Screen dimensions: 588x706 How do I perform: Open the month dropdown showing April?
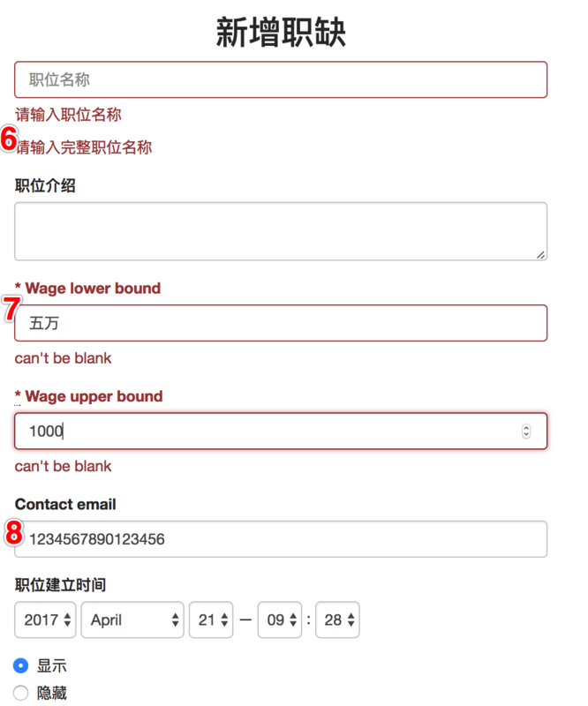click(x=132, y=620)
